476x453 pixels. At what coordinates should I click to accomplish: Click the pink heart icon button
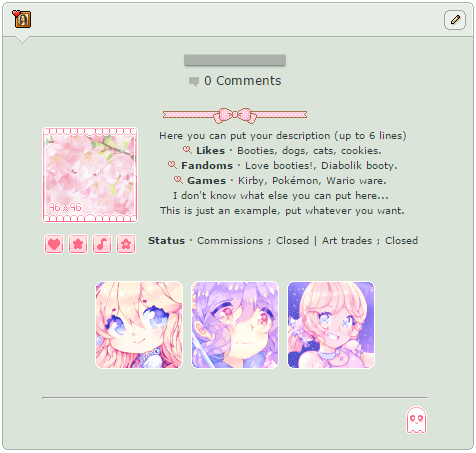tap(54, 244)
